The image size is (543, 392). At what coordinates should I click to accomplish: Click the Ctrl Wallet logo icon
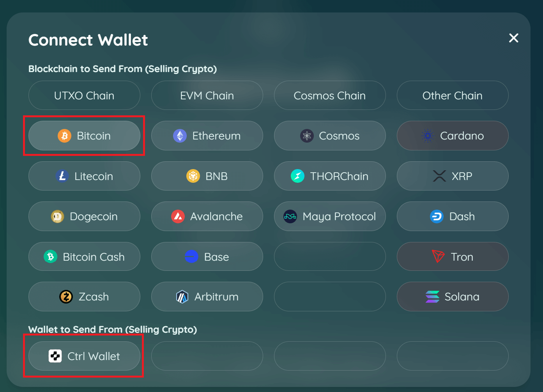[55, 356]
